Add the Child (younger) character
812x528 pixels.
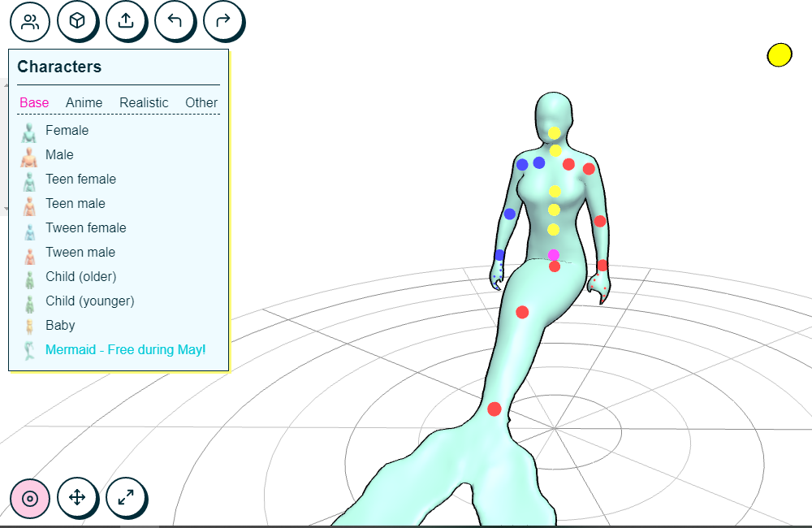(x=90, y=301)
